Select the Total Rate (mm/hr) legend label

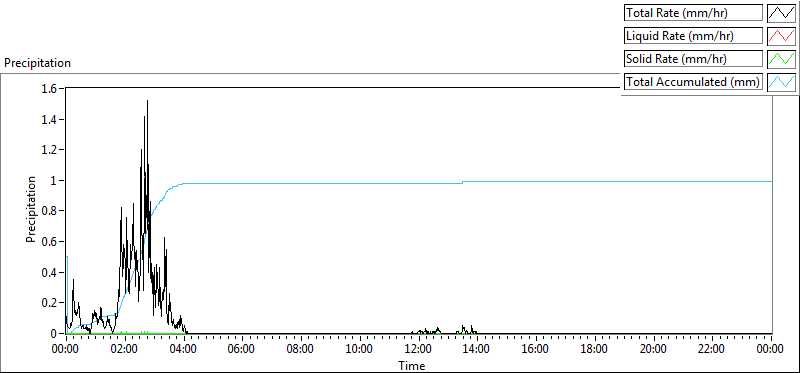click(694, 13)
